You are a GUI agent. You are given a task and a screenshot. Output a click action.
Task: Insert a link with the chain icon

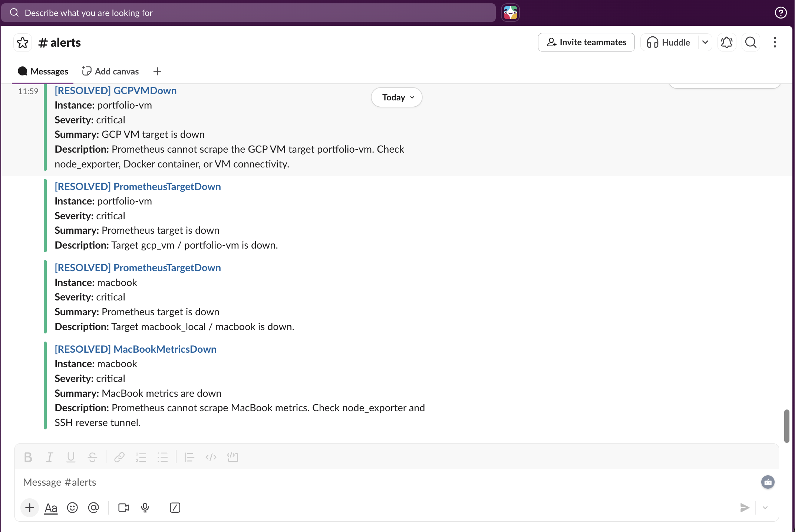(x=119, y=457)
